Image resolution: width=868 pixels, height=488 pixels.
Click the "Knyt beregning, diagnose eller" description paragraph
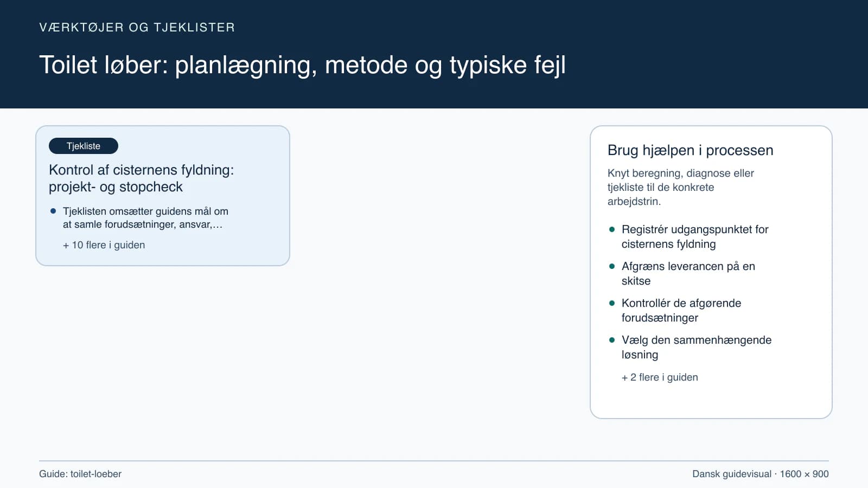pos(681,187)
